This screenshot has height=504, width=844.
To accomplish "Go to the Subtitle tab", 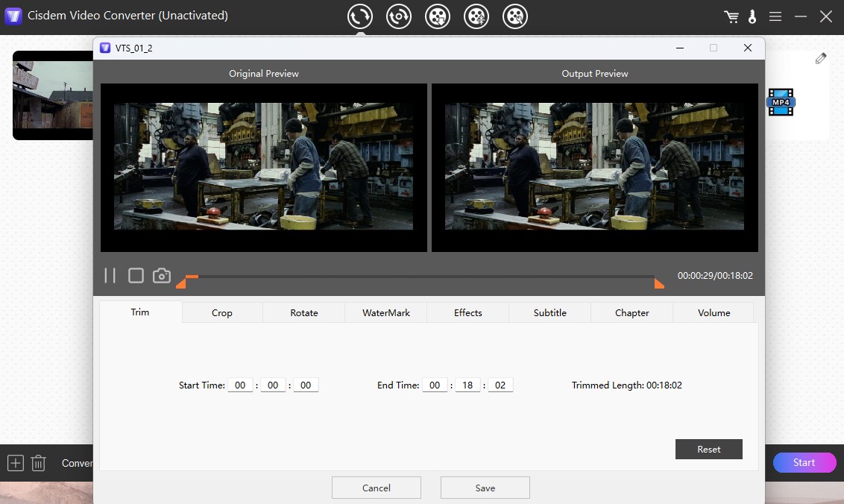I will pyautogui.click(x=550, y=313).
